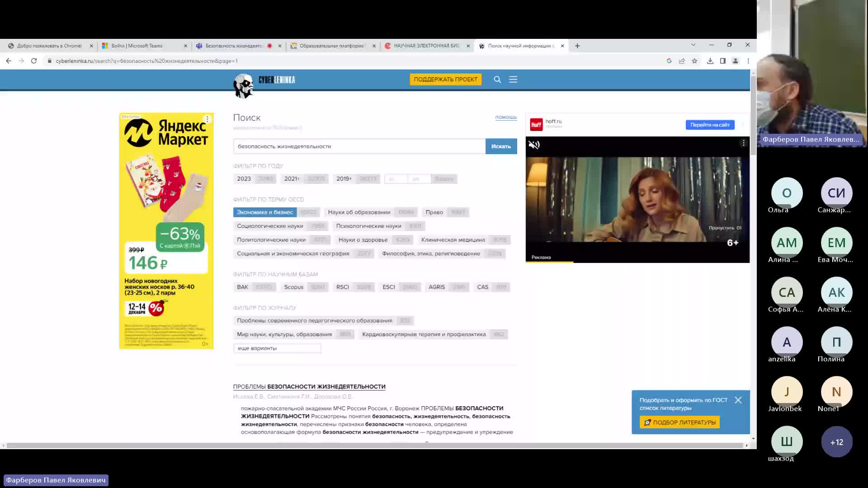Image resolution: width=868 pixels, height=488 pixels.
Task: Click Перейти на сайт ad button
Action: (710, 125)
